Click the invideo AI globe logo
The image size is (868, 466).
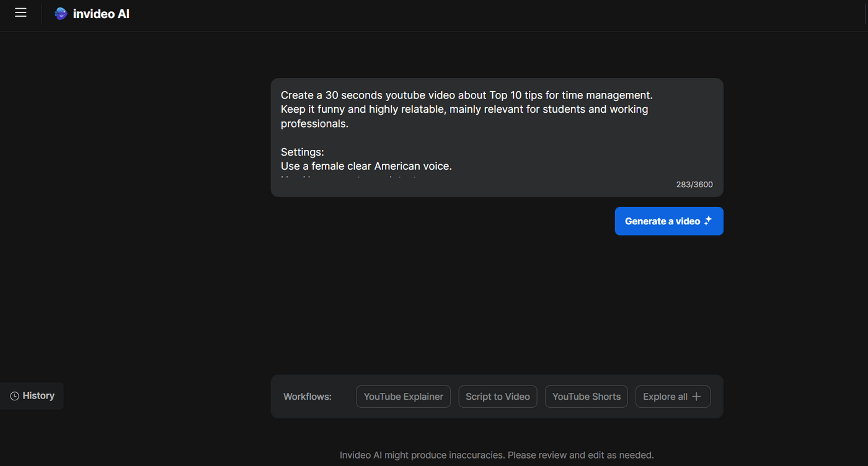tap(60, 13)
